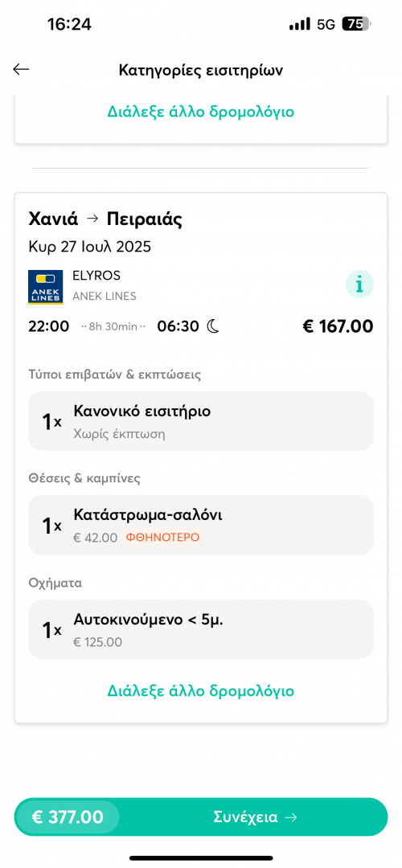Open Κανονικό εισιτήριο passenger type selector

tap(201, 420)
